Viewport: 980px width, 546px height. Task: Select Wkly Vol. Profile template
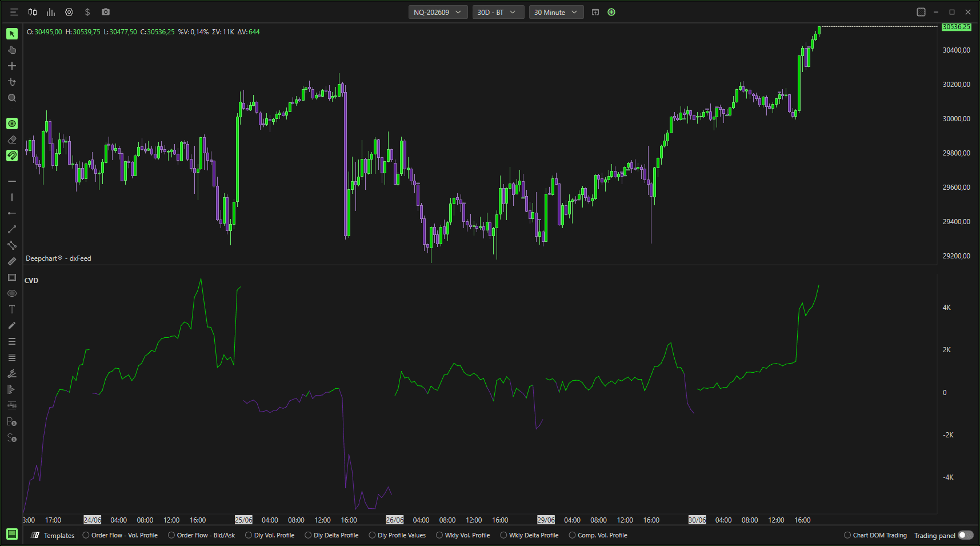463,535
